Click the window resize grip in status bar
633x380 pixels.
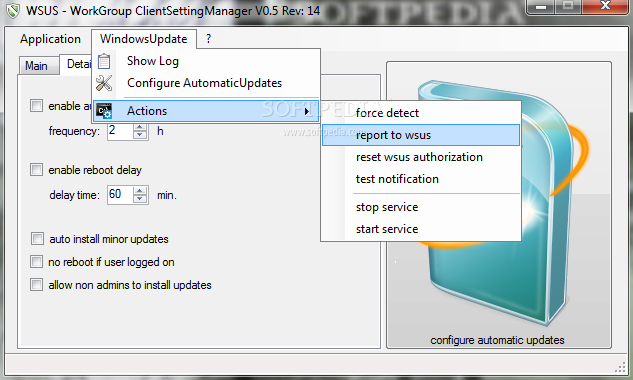620,367
